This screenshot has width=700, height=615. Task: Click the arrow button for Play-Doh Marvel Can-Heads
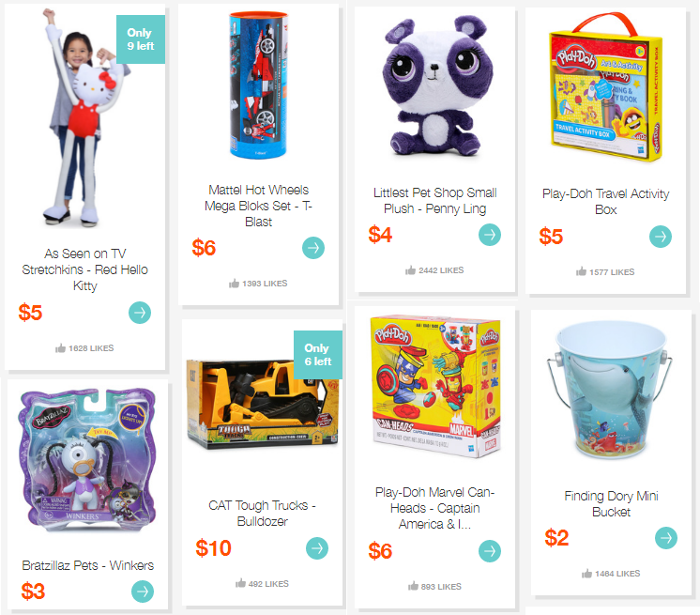tap(490, 551)
